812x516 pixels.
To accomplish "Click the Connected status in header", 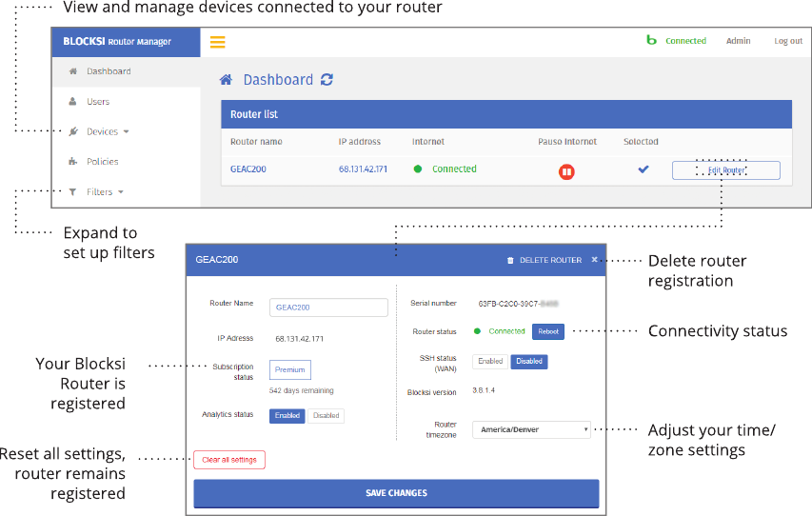I will 685,40.
